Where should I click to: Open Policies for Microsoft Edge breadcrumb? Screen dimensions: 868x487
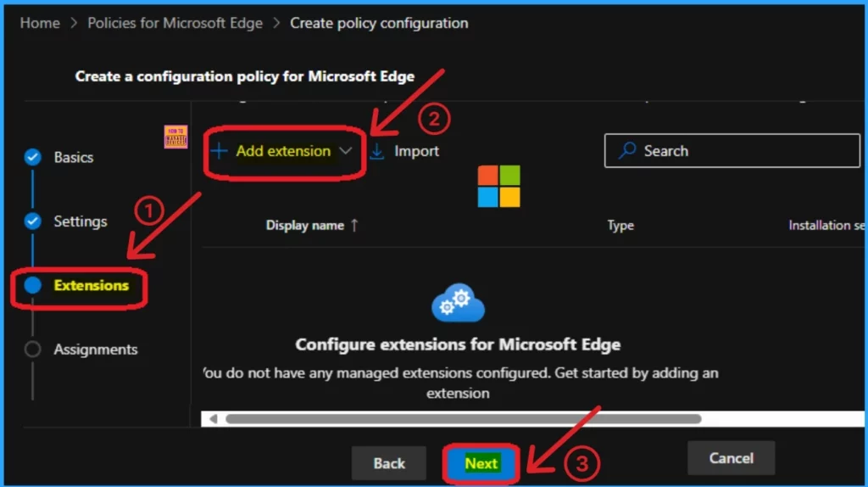[x=175, y=23]
